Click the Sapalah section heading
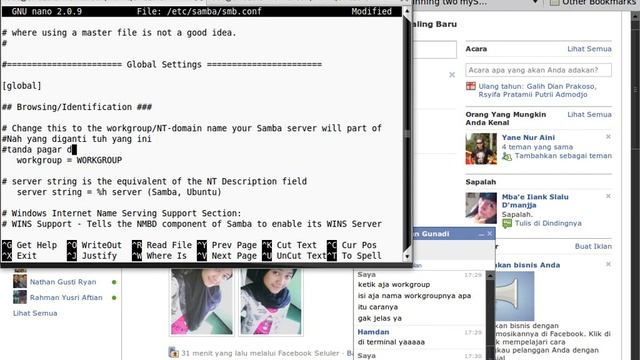The width and height of the screenshot is (640, 360). pyautogui.click(x=481, y=182)
